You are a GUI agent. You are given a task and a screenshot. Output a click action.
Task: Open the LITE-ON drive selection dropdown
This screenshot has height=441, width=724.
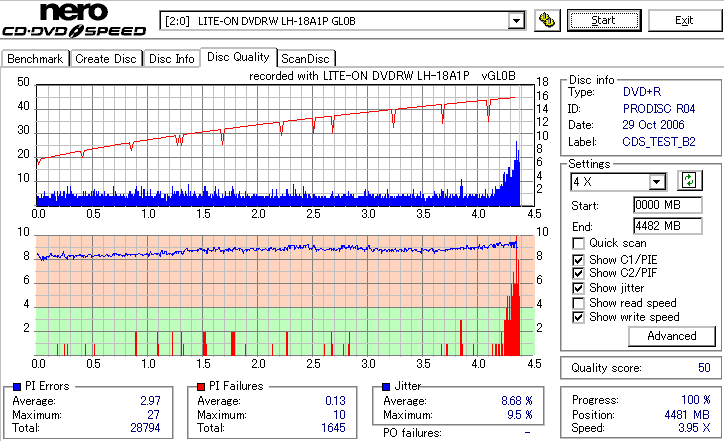(516, 21)
